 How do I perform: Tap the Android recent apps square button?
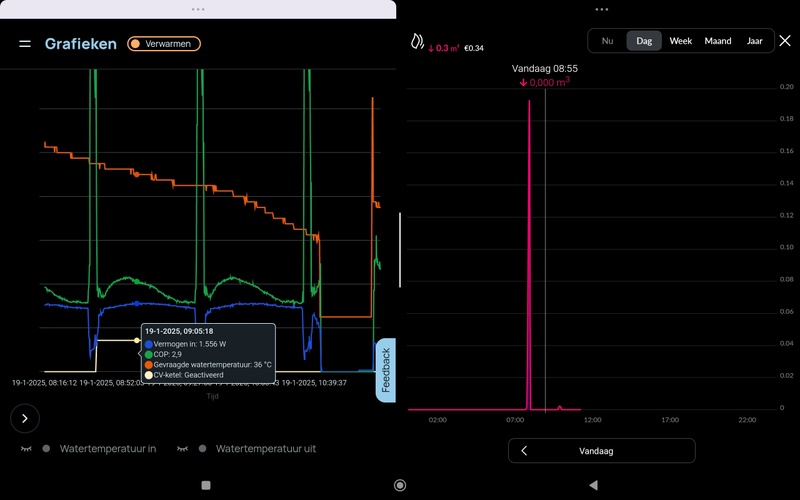pos(206,485)
